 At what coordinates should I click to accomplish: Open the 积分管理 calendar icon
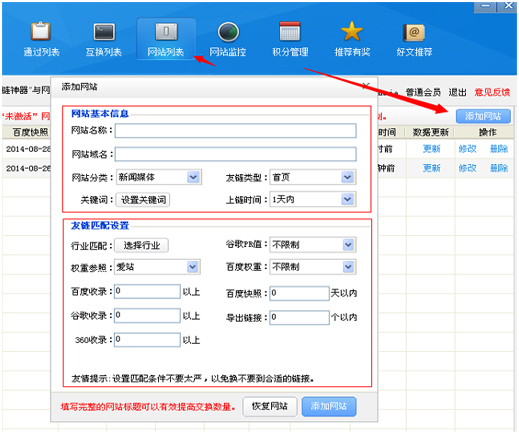click(x=290, y=32)
